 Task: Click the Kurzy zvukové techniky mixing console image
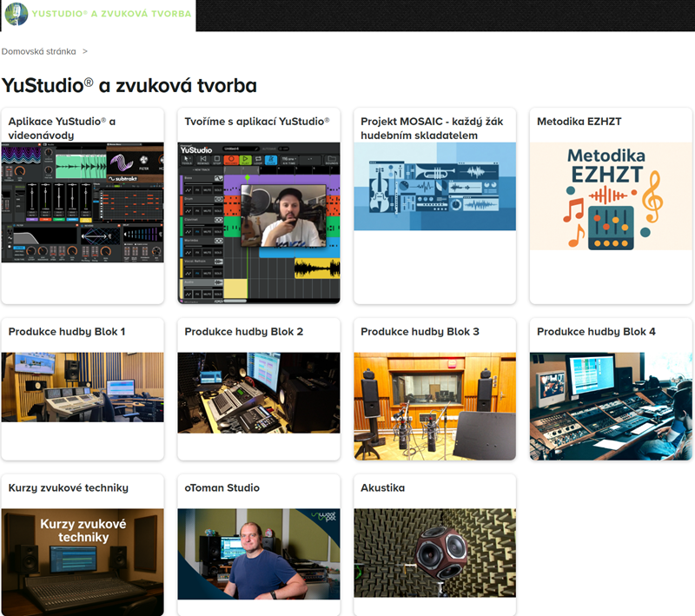click(83, 562)
